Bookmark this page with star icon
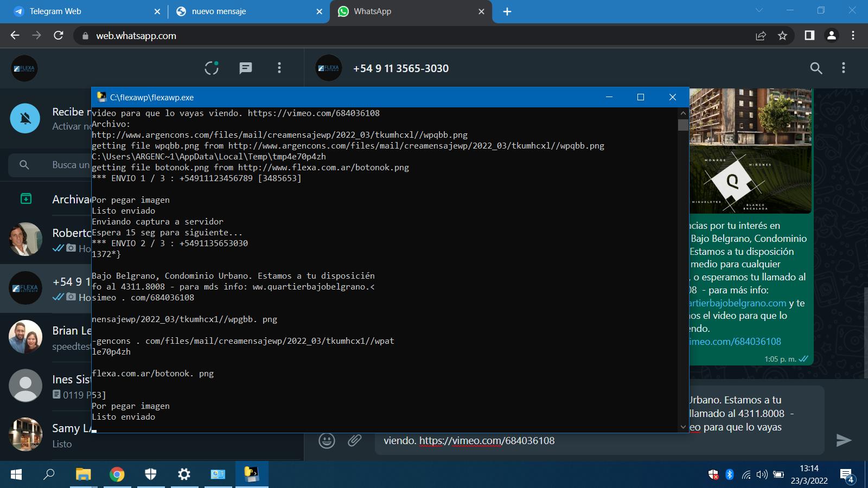Viewport: 868px width, 488px height. pyautogui.click(x=782, y=35)
